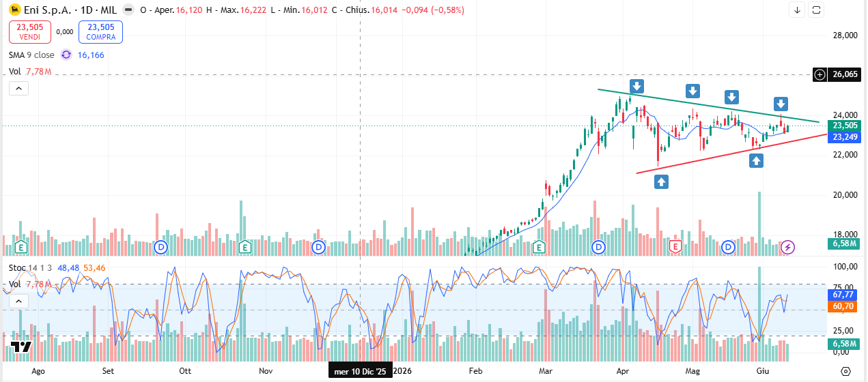Click the green 23,505 last price label

pos(845,126)
